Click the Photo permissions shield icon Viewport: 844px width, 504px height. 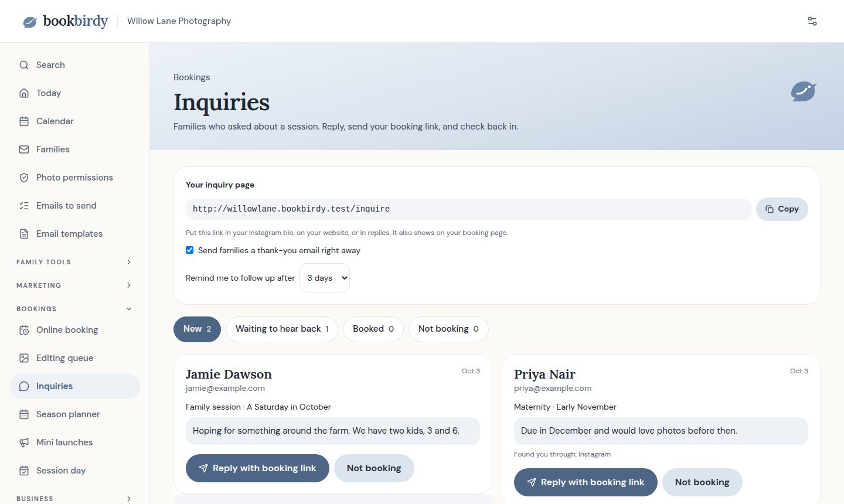[x=24, y=178]
